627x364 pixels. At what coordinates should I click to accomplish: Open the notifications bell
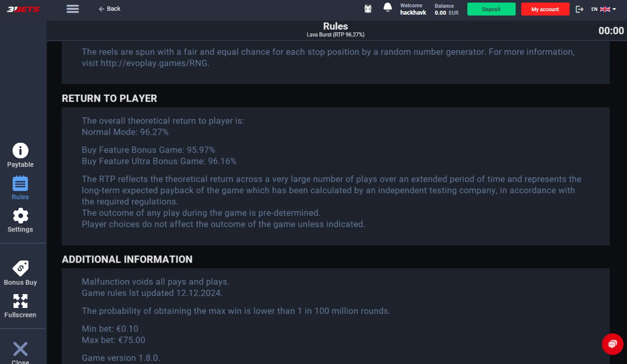click(388, 8)
